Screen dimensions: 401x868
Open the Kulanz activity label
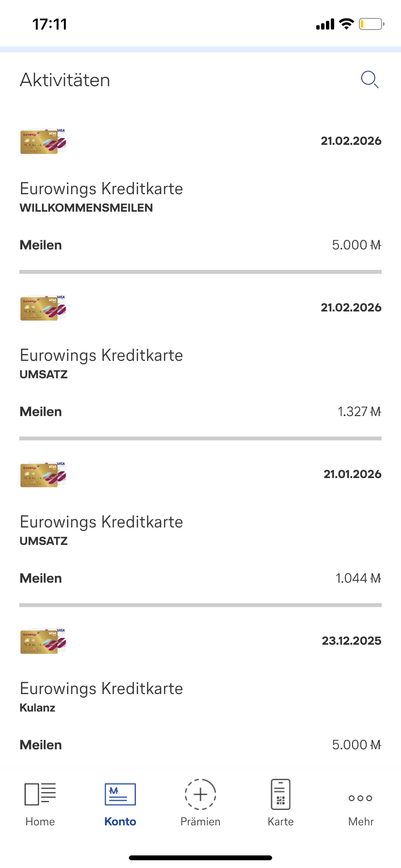pyautogui.click(x=37, y=708)
